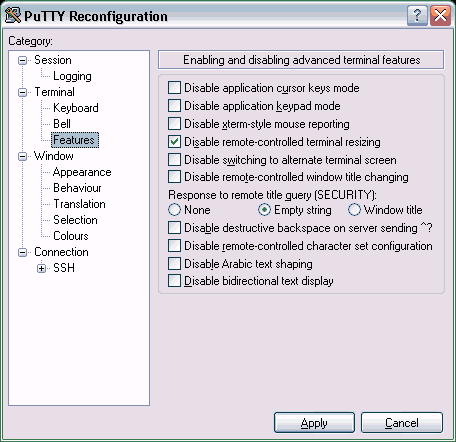This screenshot has height=442, width=456.
Task: Click the question mark help button
Action: pos(417,15)
